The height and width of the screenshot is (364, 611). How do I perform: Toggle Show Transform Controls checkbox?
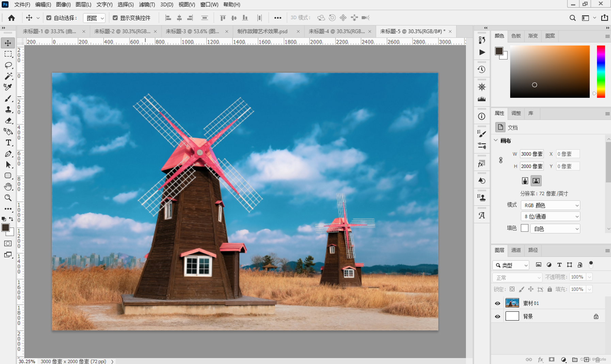(115, 18)
